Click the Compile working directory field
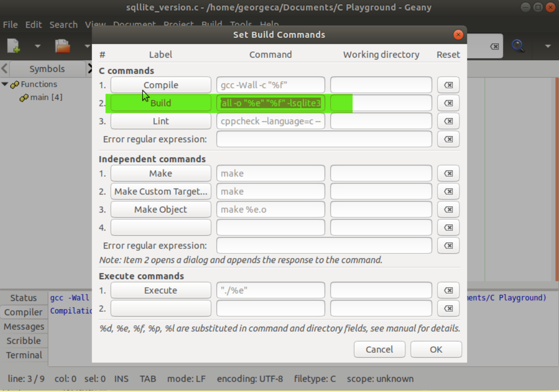This screenshot has height=392, width=559. 381,85
